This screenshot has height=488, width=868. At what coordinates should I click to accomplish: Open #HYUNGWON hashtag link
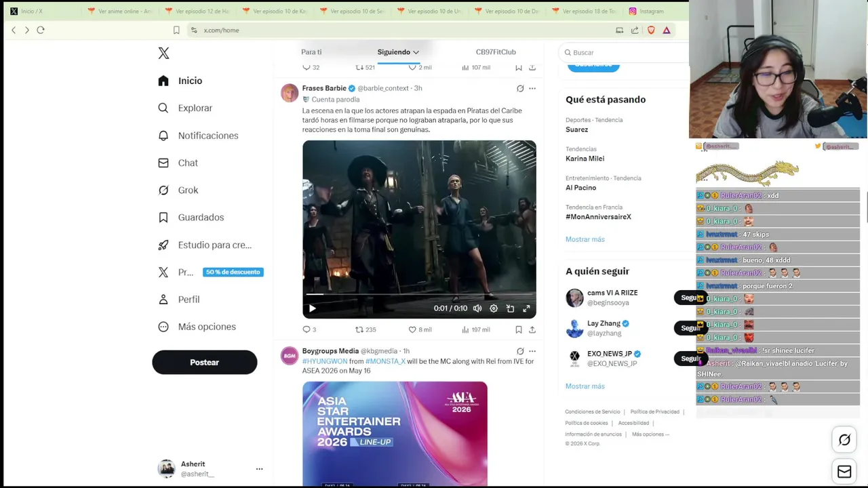pyautogui.click(x=324, y=361)
